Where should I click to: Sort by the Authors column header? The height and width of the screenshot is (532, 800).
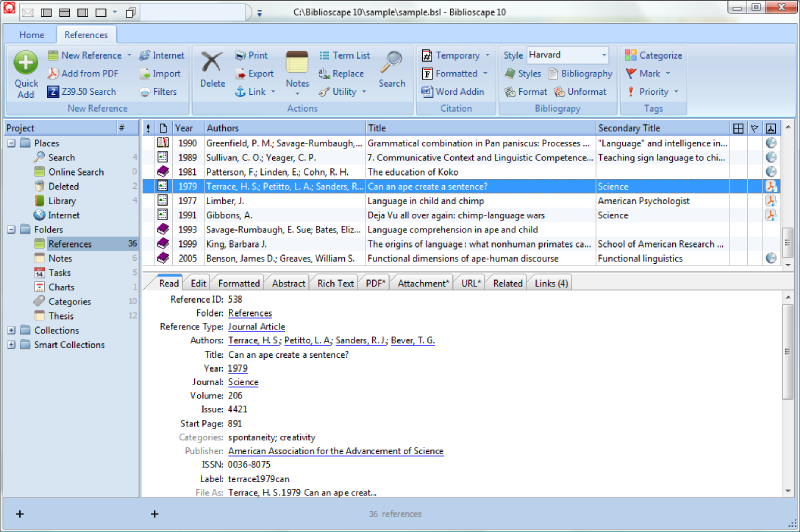pos(285,128)
